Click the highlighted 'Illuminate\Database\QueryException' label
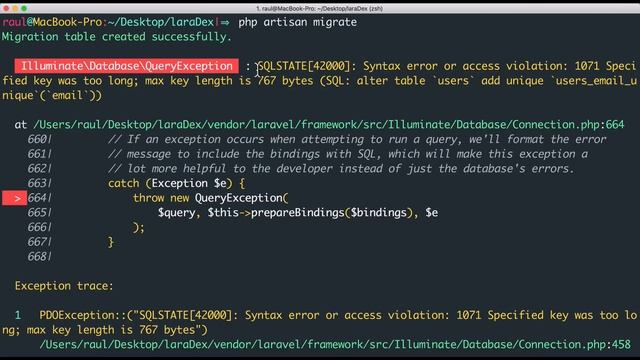 [x=127, y=66]
